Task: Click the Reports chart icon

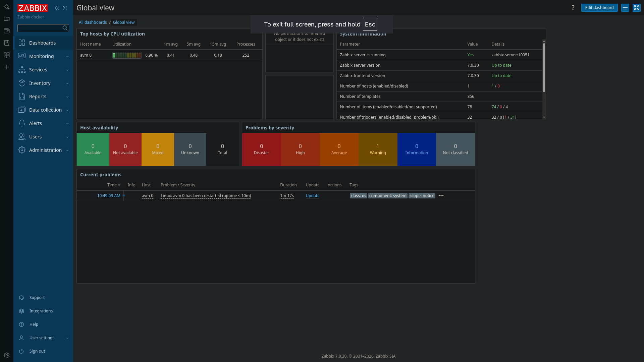Action: pos(22,97)
